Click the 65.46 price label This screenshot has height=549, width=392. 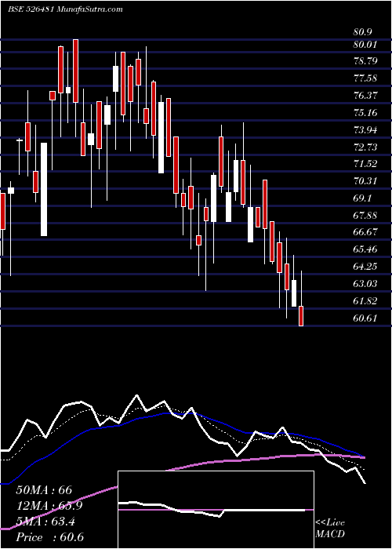coord(365,249)
